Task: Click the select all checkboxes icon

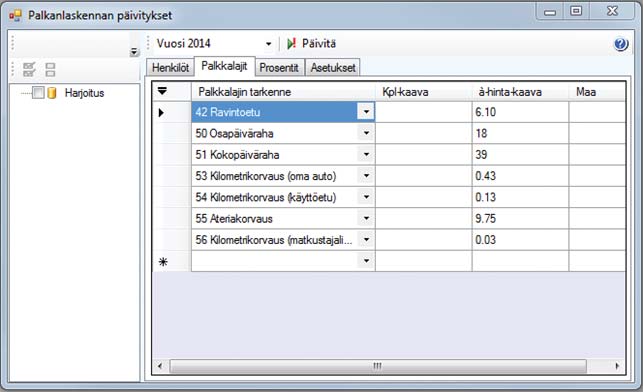Action: (29, 69)
